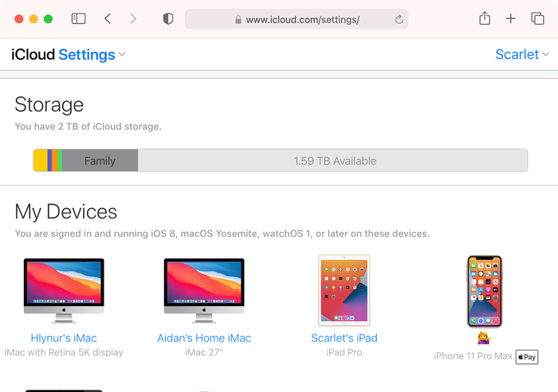Click the "You are signed in and running iOS 8" description

point(222,233)
